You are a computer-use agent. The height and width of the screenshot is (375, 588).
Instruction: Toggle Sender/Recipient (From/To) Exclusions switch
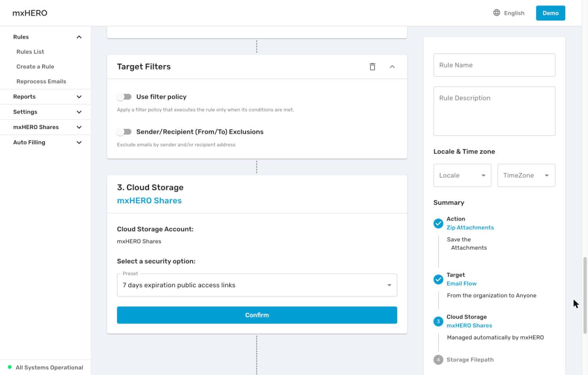(124, 132)
